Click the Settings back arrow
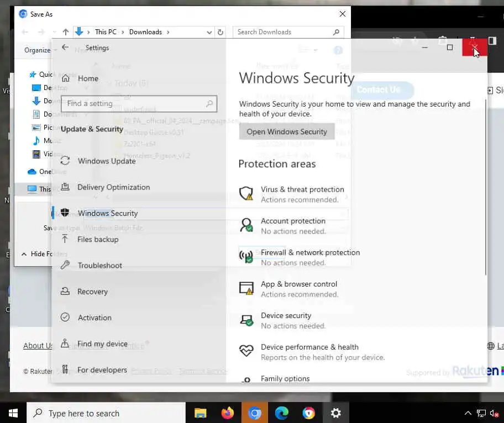Image resolution: width=504 pixels, height=423 pixels. 65,47
